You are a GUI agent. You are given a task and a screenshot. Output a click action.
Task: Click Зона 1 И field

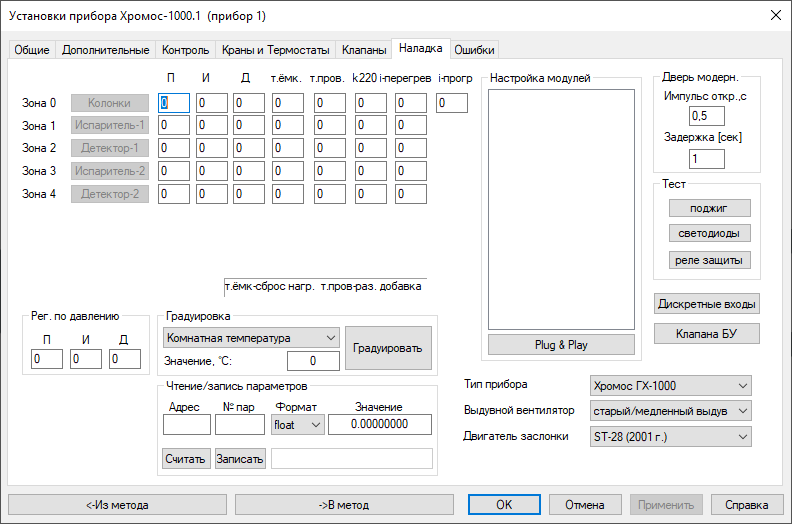(x=212, y=125)
